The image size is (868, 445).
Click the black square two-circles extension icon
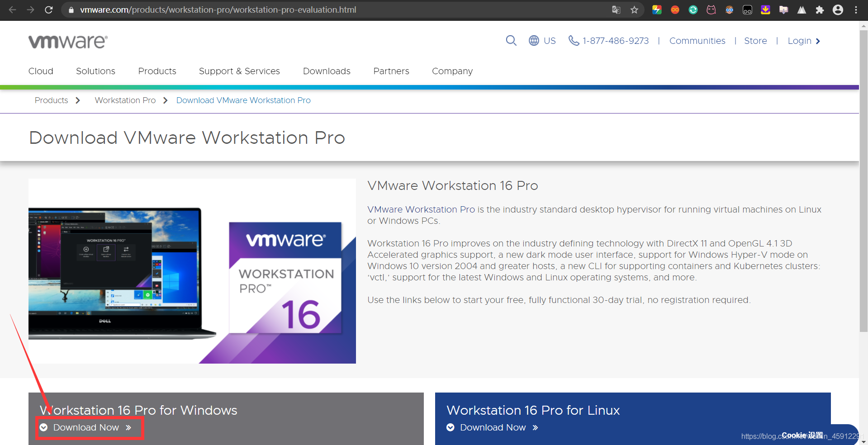[747, 9]
